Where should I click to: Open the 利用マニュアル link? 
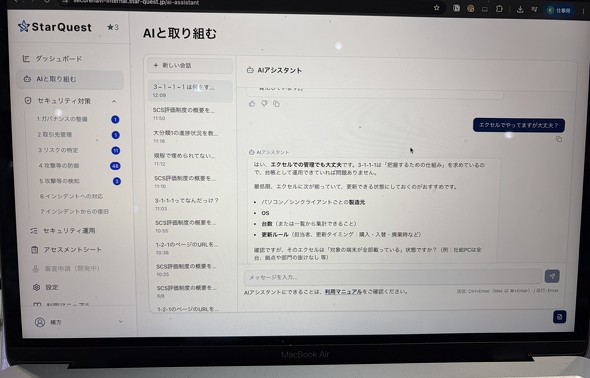pyautogui.click(x=343, y=291)
